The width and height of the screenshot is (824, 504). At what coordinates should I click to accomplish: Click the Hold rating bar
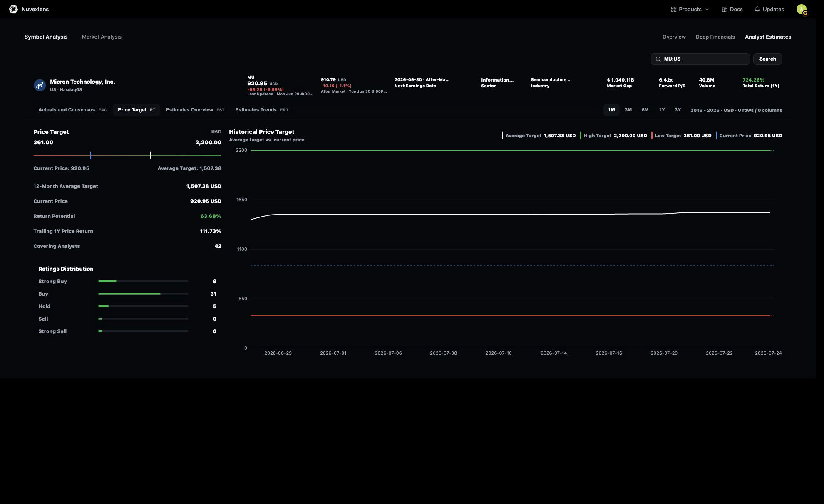pos(143,306)
